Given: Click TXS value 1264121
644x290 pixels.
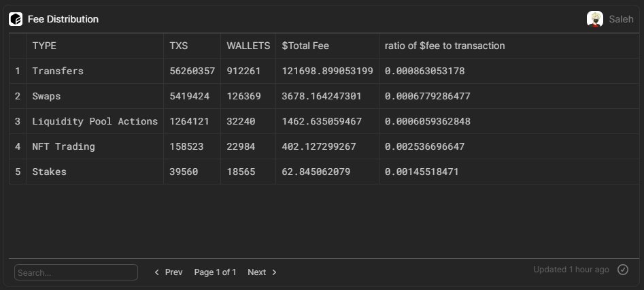Looking at the screenshot, I should coord(189,121).
